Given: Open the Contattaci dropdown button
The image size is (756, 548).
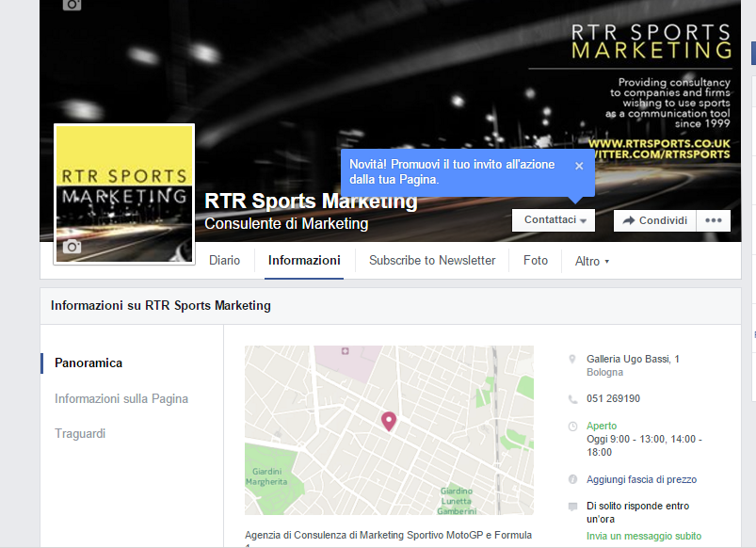Looking at the screenshot, I should click(554, 220).
